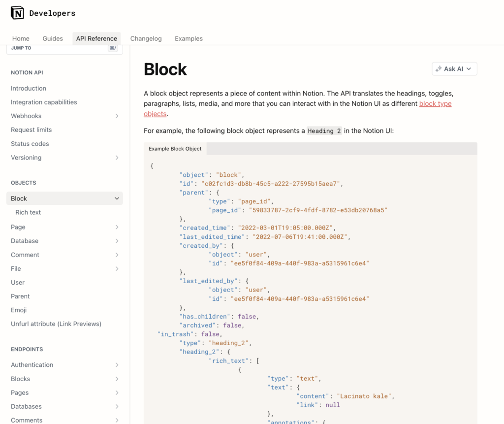Screen dimensions: 504x424
Task: Open the User object page
Action: tap(18, 283)
